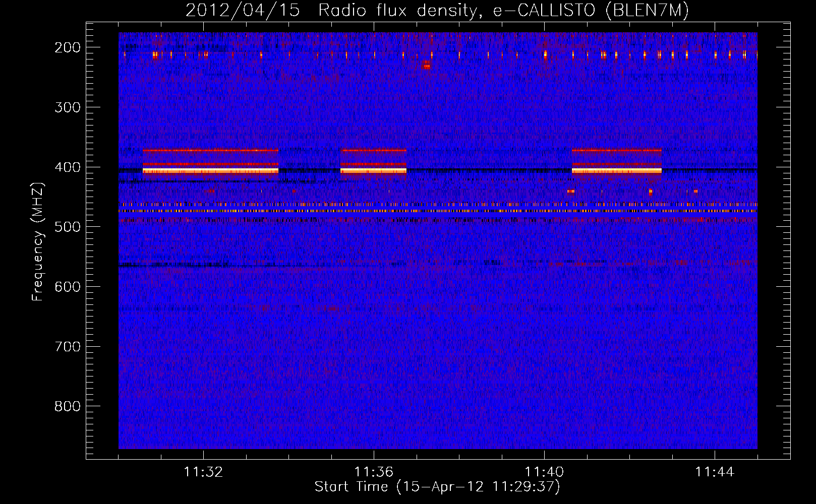The height and width of the screenshot is (504, 816).
Task: Click the 700 frequency tick label
Action: point(67,347)
